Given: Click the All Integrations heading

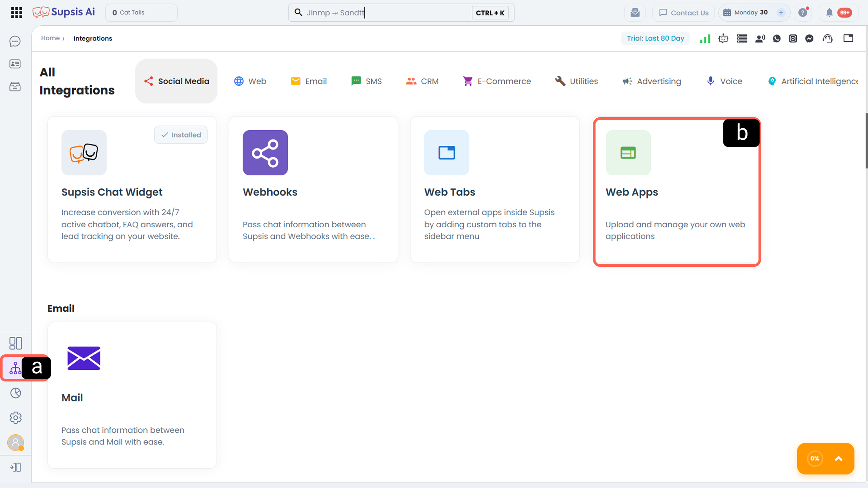Looking at the screenshot, I should (77, 81).
